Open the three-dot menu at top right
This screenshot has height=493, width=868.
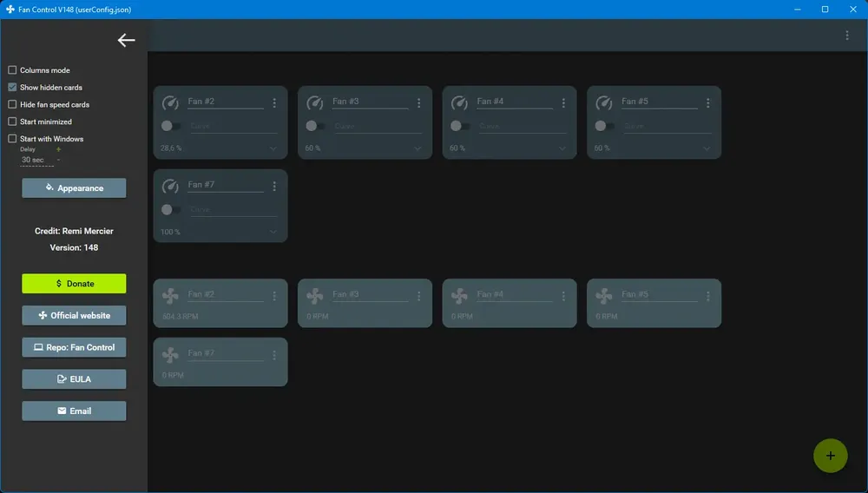tap(846, 36)
